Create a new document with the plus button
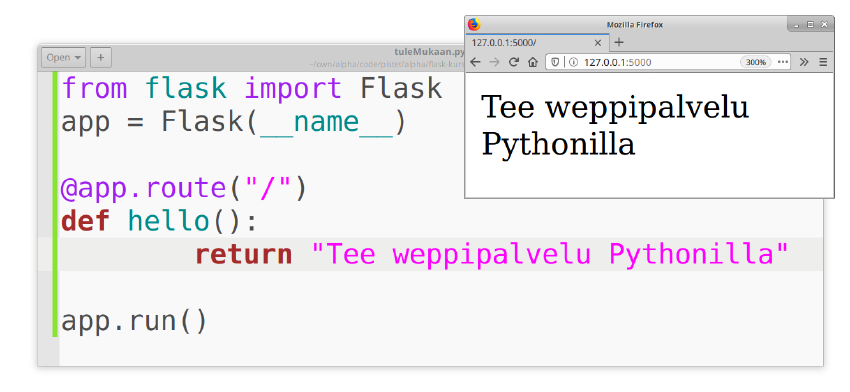 [x=101, y=57]
